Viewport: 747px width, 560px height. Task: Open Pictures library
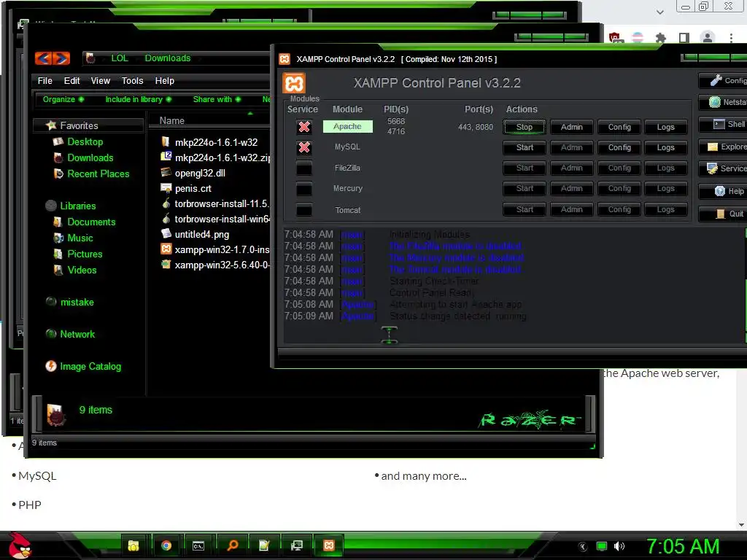click(x=85, y=254)
